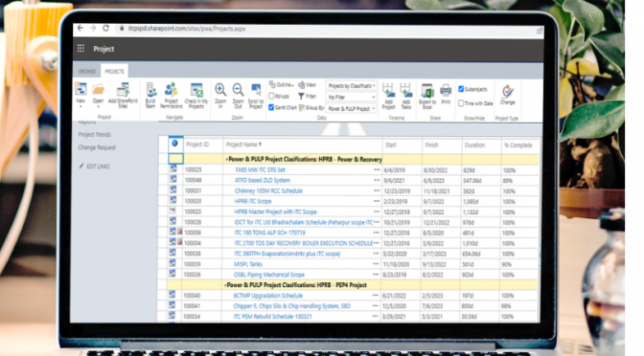This screenshot has height=356, width=644.
Task: Click the 547.06d duration cell
Action: coord(472,181)
